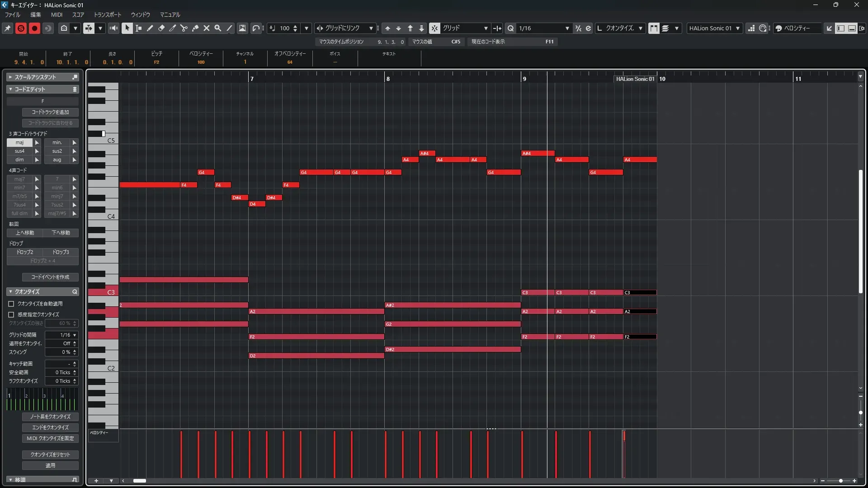Collapse the コードエディット section

coord(10,89)
